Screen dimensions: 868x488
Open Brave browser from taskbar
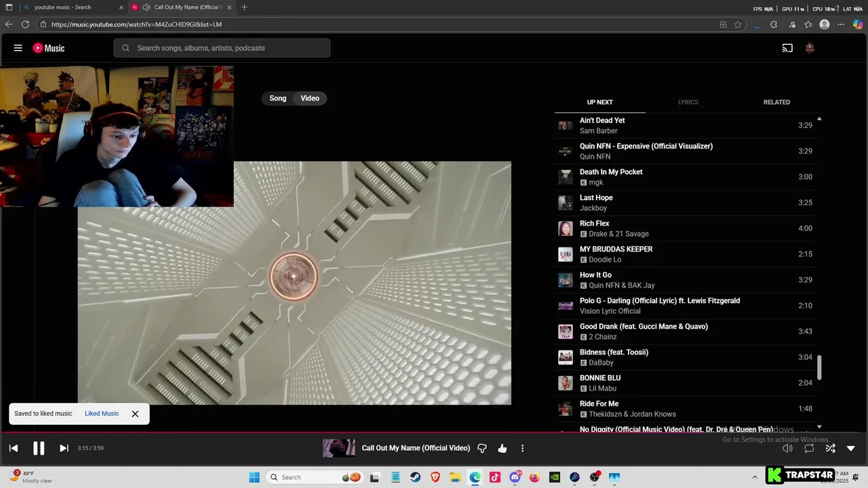435,477
